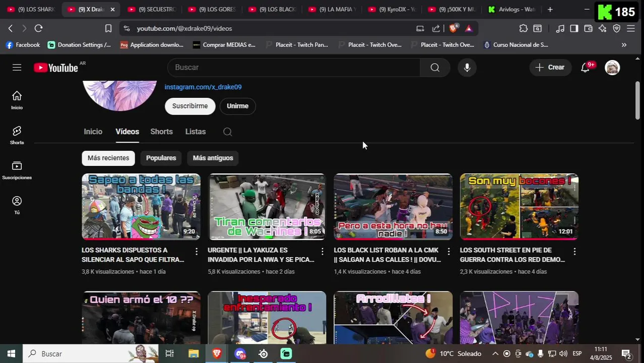This screenshot has width=644, height=363.
Task: Open LOS BLACK LIST ROBAN video title
Action: click(x=387, y=255)
